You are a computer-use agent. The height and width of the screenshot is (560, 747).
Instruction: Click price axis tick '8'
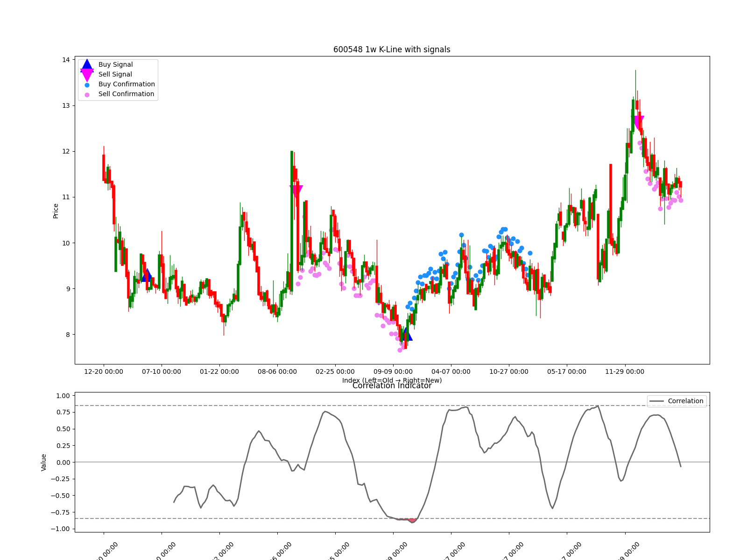pos(68,334)
